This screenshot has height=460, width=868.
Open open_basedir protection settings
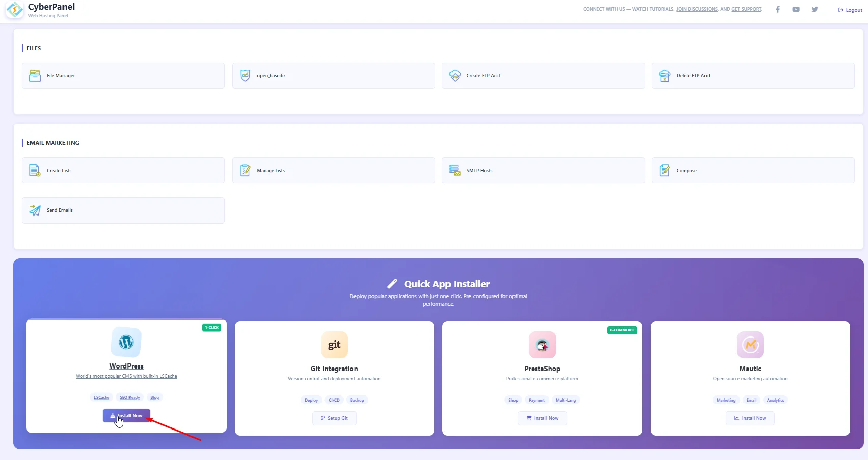click(333, 76)
